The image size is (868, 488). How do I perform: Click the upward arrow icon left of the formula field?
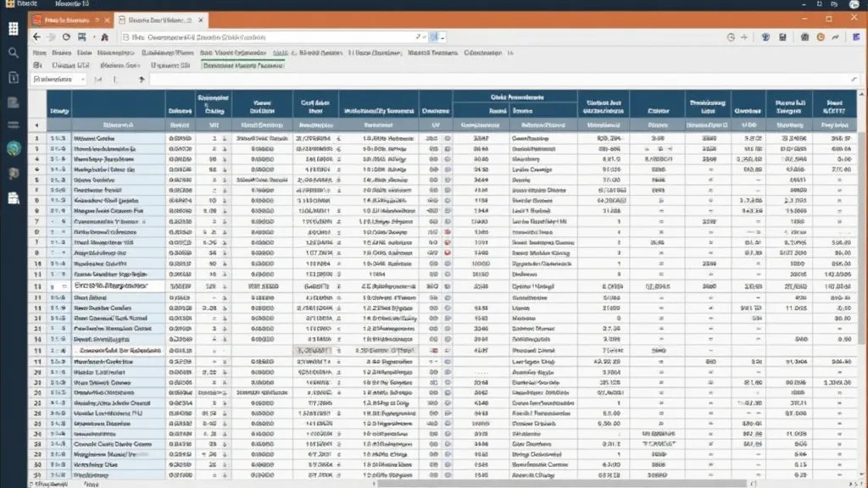point(142,80)
